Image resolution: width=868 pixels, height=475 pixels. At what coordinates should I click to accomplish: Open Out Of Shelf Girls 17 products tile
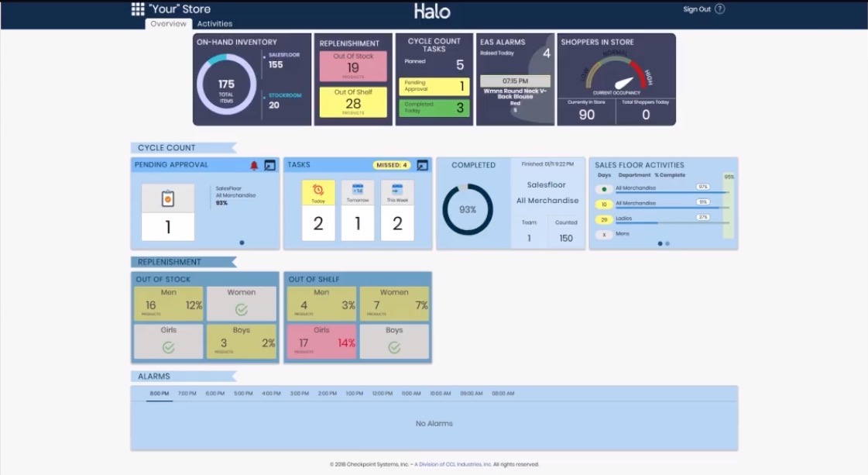coord(321,341)
